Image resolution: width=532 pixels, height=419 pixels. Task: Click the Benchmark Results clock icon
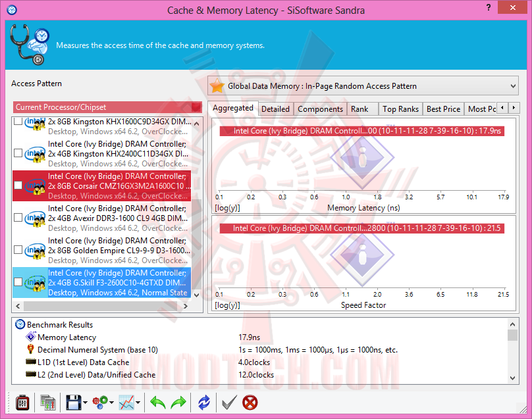[20, 324]
